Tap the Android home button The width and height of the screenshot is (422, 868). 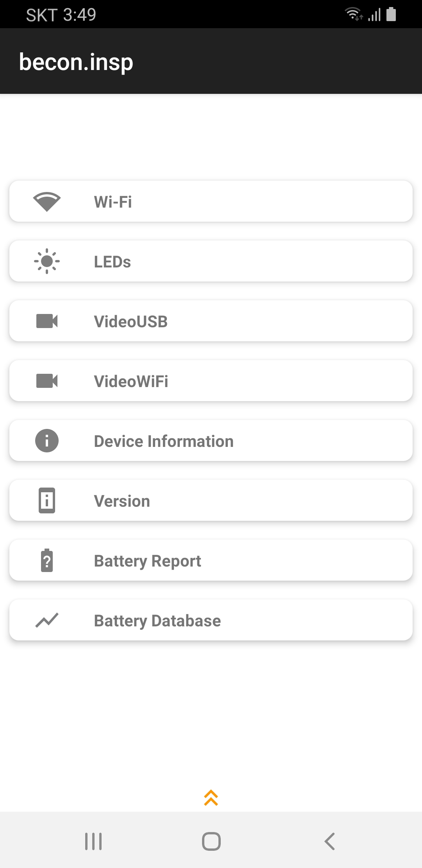(211, 841)
